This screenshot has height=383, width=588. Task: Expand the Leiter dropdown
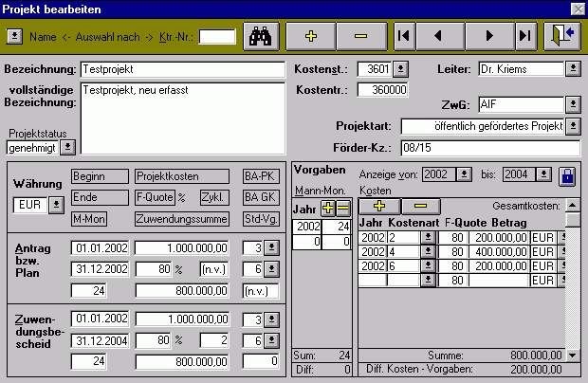(x=572, y=69)
